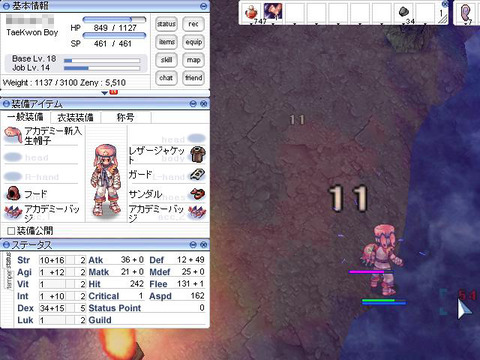Click the HP gauge bar
The image size is (480, 360).
pos(114,20)
